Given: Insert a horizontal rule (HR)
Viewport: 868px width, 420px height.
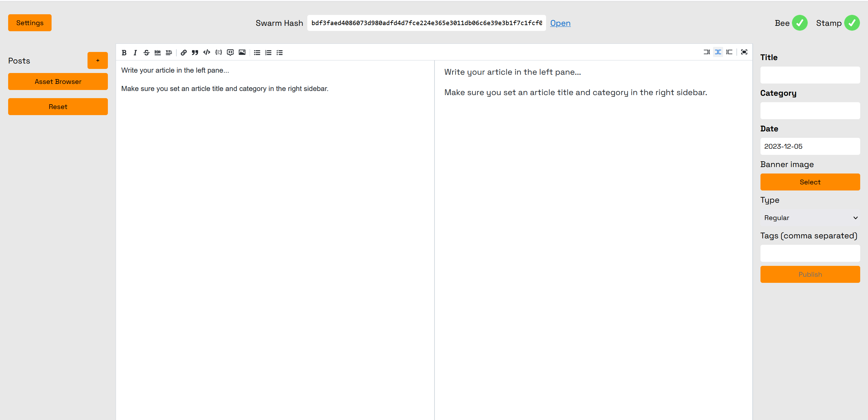Looking at the screenshot, I should (x=157, y=53).
